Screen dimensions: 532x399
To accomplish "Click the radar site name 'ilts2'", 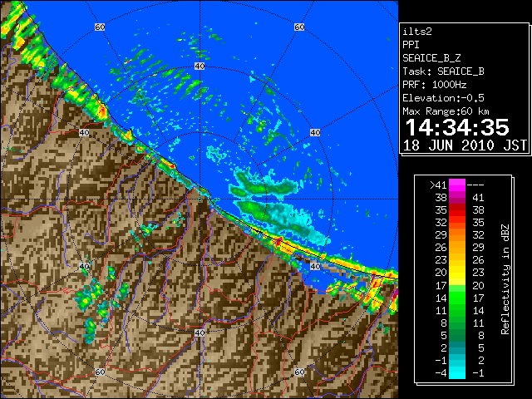I will (x=417, y=32).
